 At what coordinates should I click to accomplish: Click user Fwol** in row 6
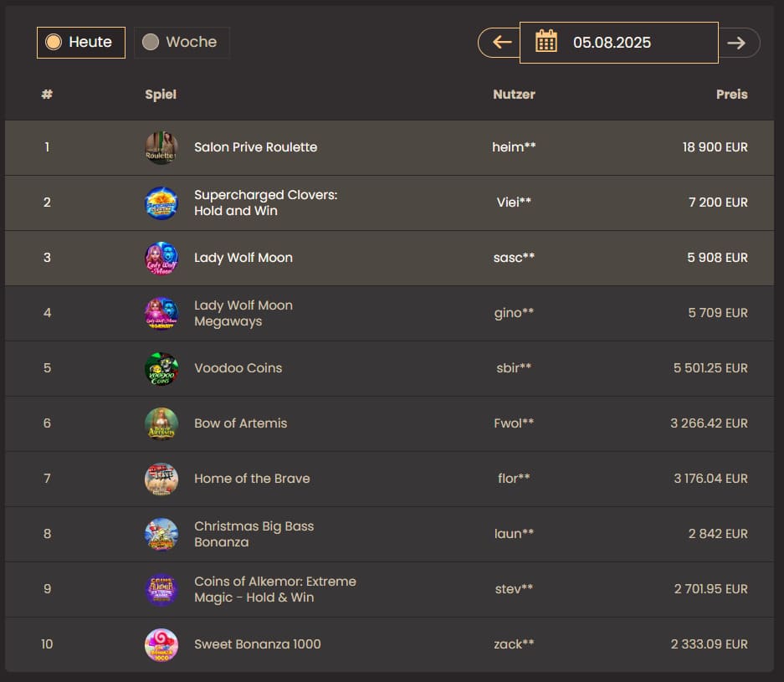(x=514, y=423)
